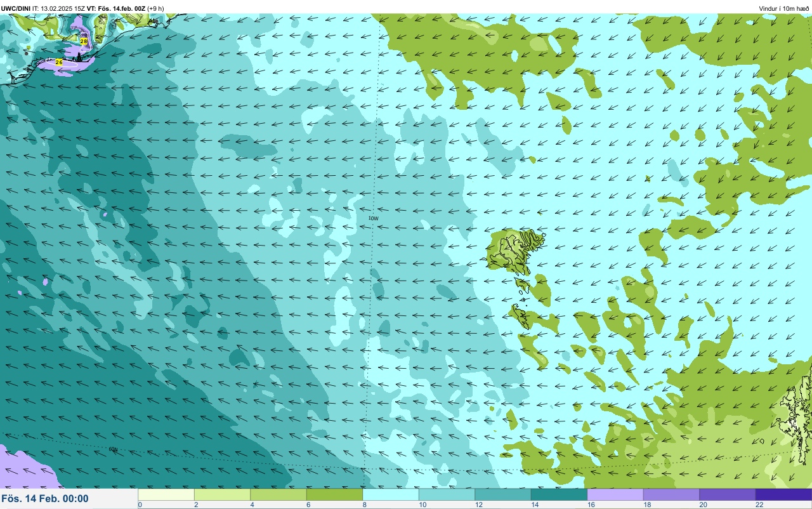
Task: Click the 'VT: Fös. 14.feb. 00Z' valid time text
Action: click(116, 8)
